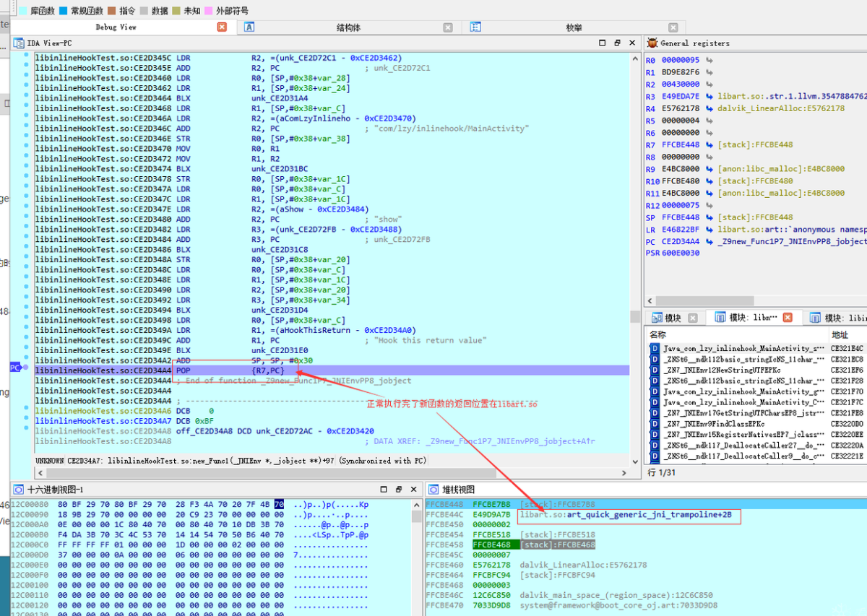The image size is (867, 616).
Task: Select _ZN7_JNIEnv15RegisterNatives symbol row
Action: pyautogui.click(x=744, y=435)
